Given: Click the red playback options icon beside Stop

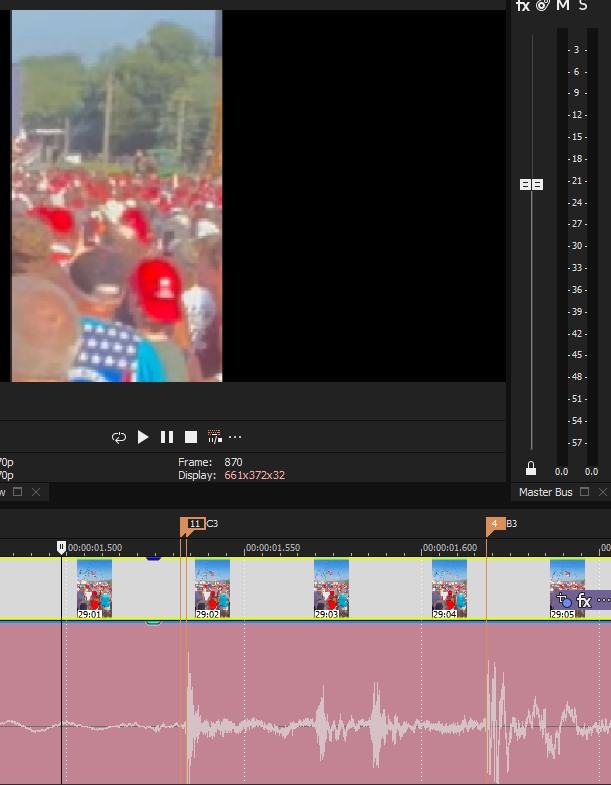Looking at the screenshot, I should 213,437.
